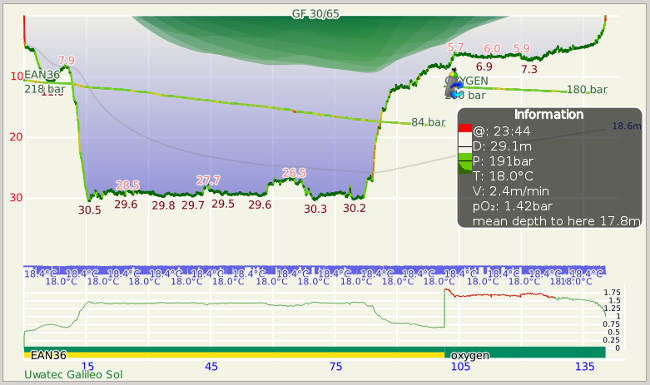
Task: Click the 6.0 deco stop depth label
Action: click(x=492, y=48)
